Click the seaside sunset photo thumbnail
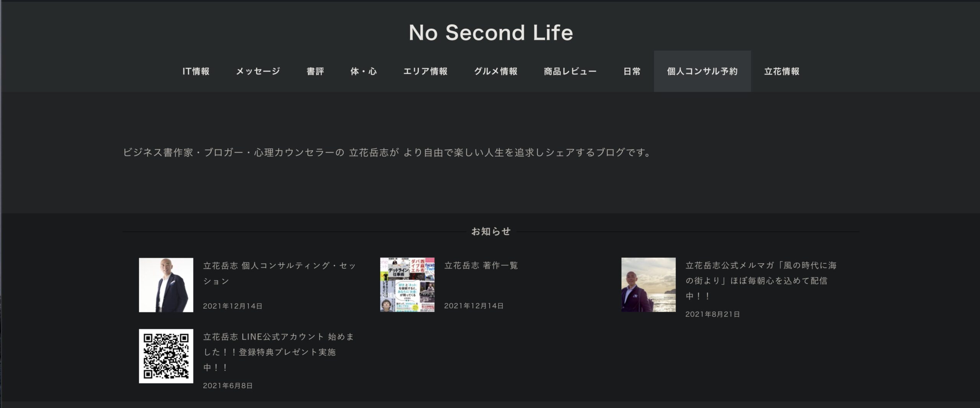Viewport: 980px width, 408px height. point(648,285)
